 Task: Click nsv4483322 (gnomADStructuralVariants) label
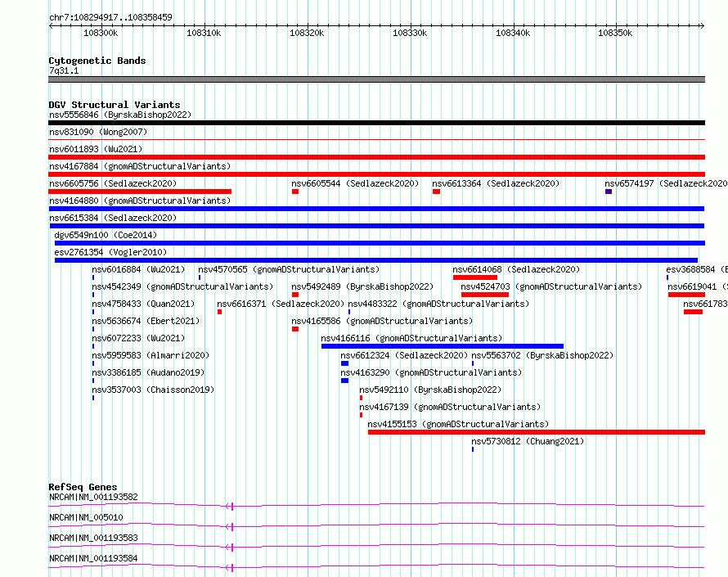pyautogui.click(x=438, y=304)
